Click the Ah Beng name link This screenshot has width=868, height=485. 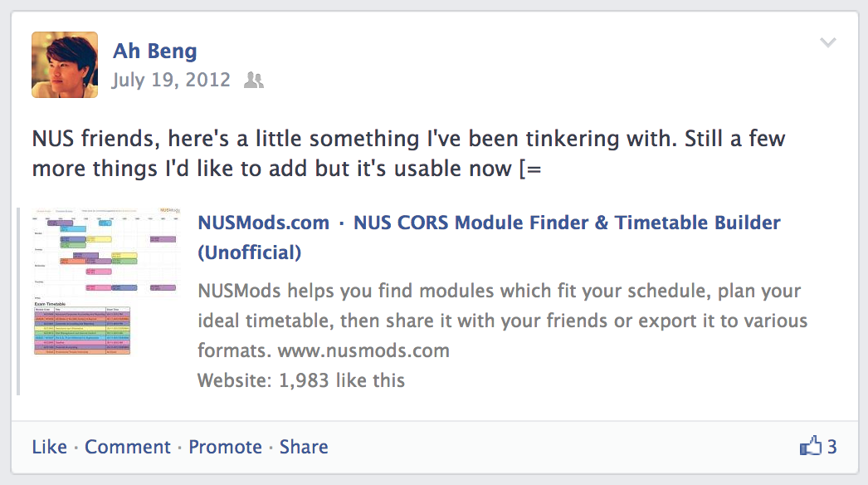(155, 51)
